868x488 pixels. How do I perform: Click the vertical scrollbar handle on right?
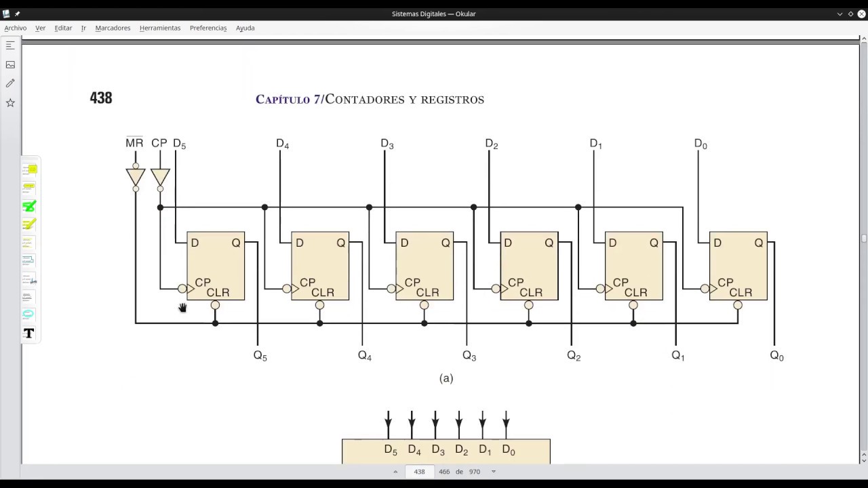[x=864, y=239]
